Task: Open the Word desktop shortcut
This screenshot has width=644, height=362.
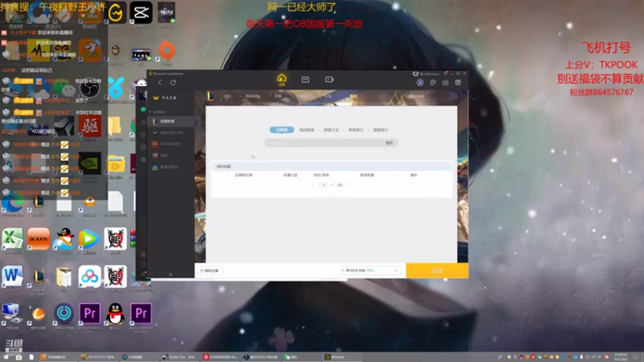Action: (x=12, y=276)
